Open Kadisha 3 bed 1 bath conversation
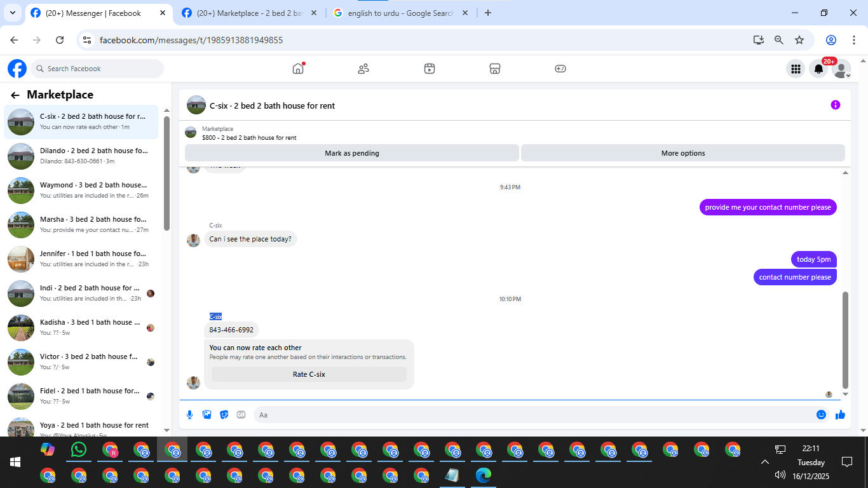The width and height of the screenshot is (868, 488). [x=81, y=327]
